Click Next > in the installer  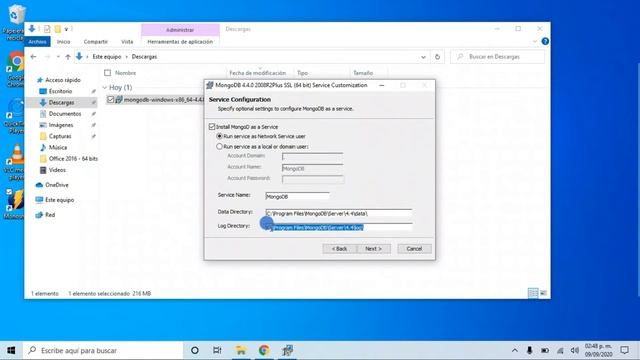tap(373, 249)
